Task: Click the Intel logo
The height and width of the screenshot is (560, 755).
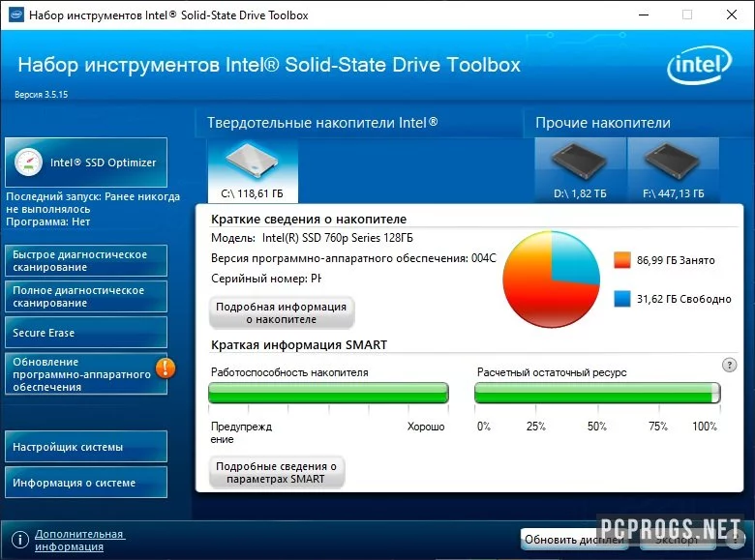Action: coord(700,65)
